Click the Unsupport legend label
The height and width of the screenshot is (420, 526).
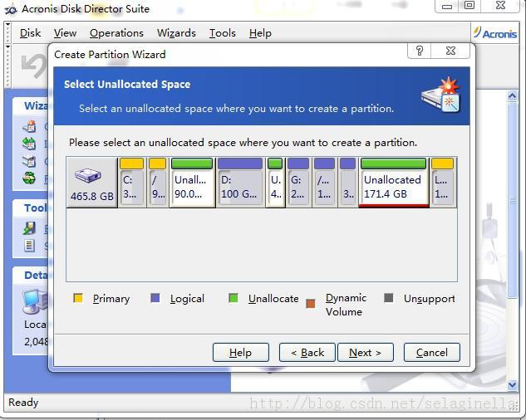click(x=430, y=299)
